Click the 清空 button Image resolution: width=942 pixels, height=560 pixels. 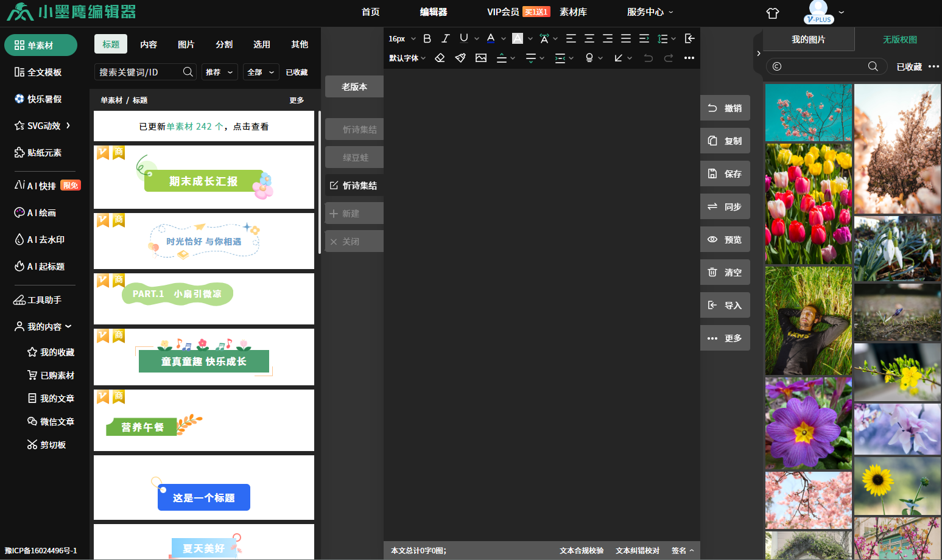(725, 272)
